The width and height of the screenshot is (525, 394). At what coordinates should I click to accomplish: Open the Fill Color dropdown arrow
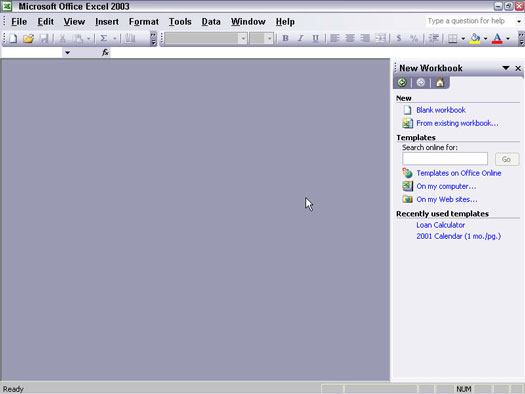(x=485, y=39)
